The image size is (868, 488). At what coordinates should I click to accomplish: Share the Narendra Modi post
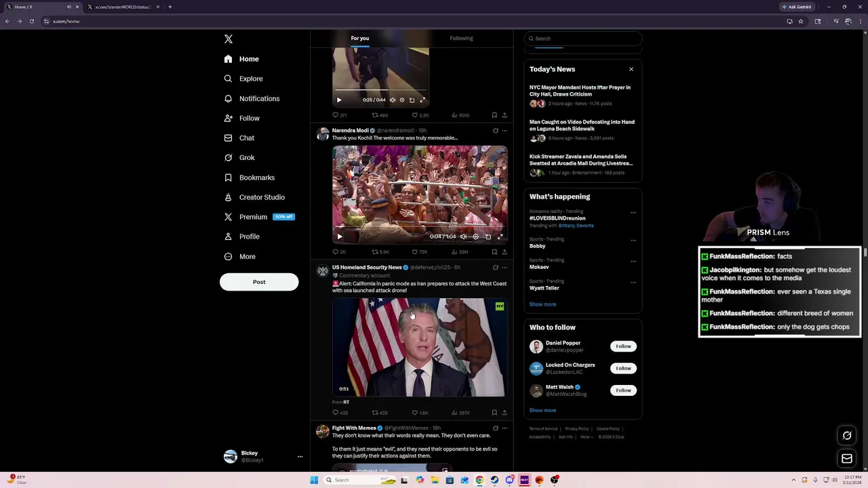point(504,251)
